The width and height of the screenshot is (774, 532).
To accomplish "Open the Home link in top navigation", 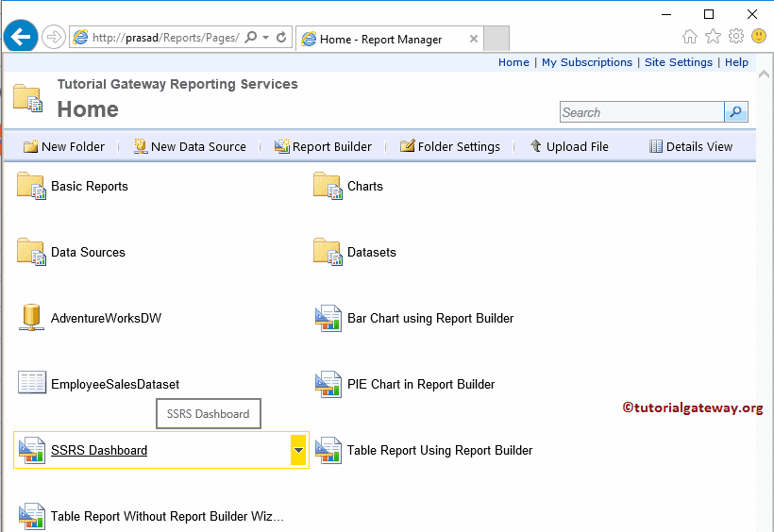I will [x=513, y=62].
